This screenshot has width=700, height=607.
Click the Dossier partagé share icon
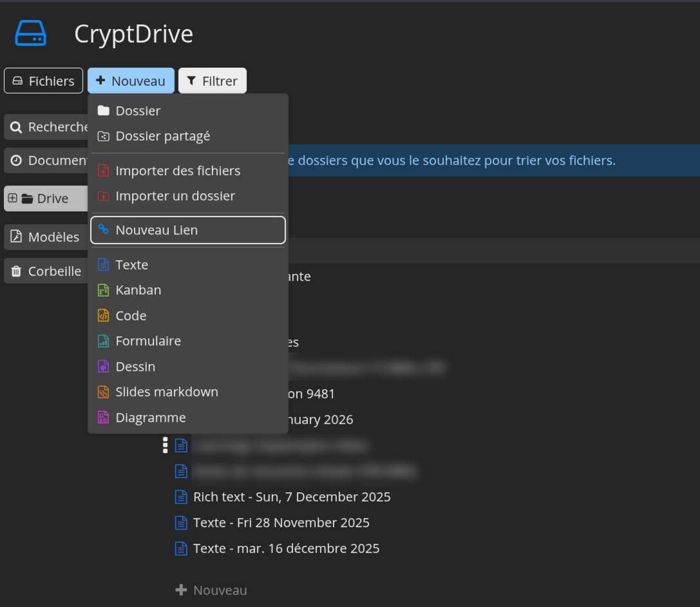pyautogui.click(x=103, y=137)
